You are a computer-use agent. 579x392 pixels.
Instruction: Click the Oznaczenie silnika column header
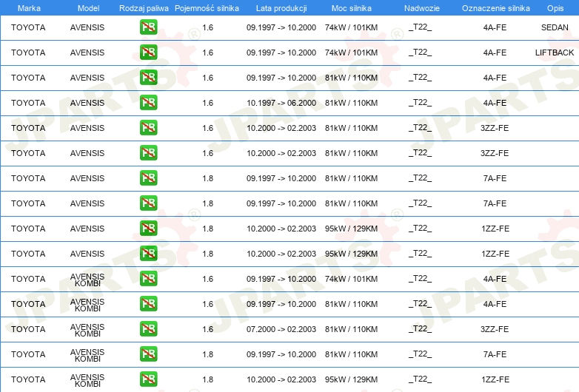point(496,8)
